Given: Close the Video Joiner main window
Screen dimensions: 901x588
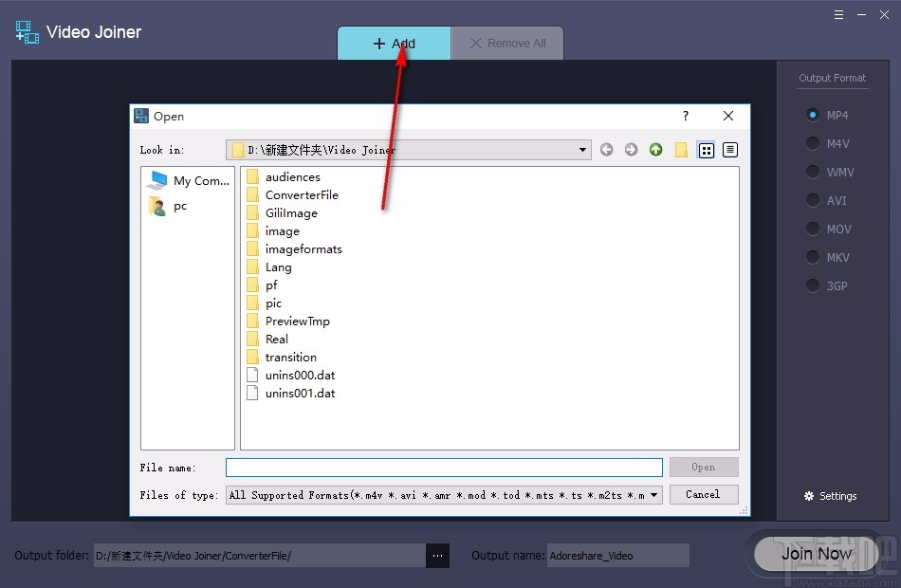Looking at the screenshot, I should [884, 15].
